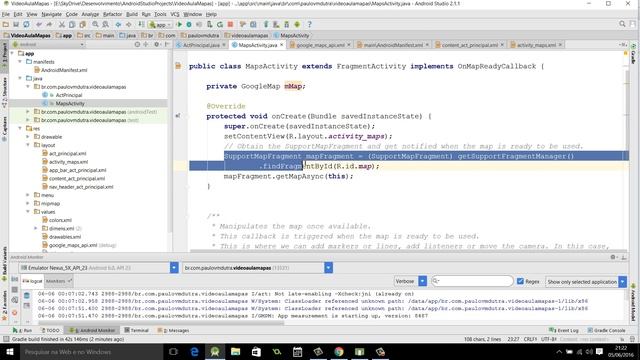This screenshot has width=640, height=360.
Task: Click the Find magnifier toolbar icon
Action: click(x=95, y=24)
